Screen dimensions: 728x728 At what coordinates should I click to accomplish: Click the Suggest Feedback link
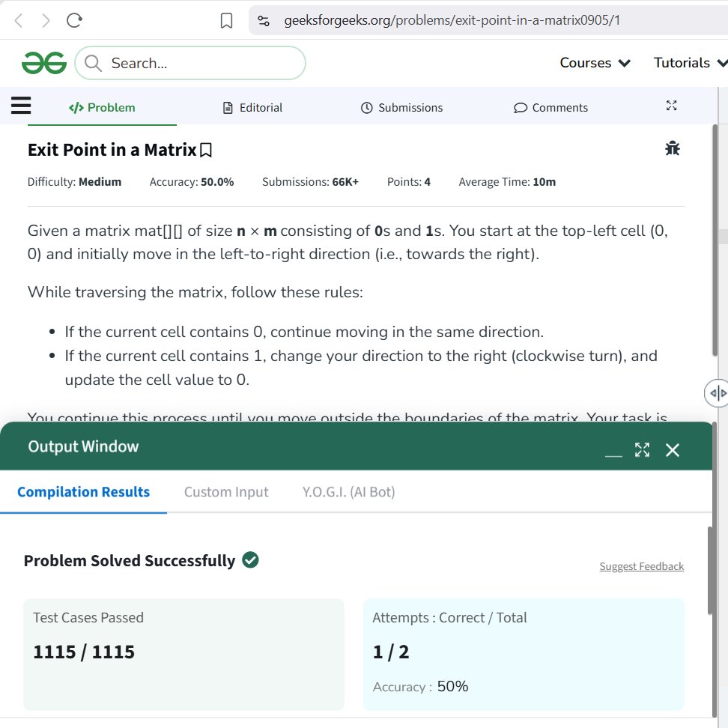[642, 566]
